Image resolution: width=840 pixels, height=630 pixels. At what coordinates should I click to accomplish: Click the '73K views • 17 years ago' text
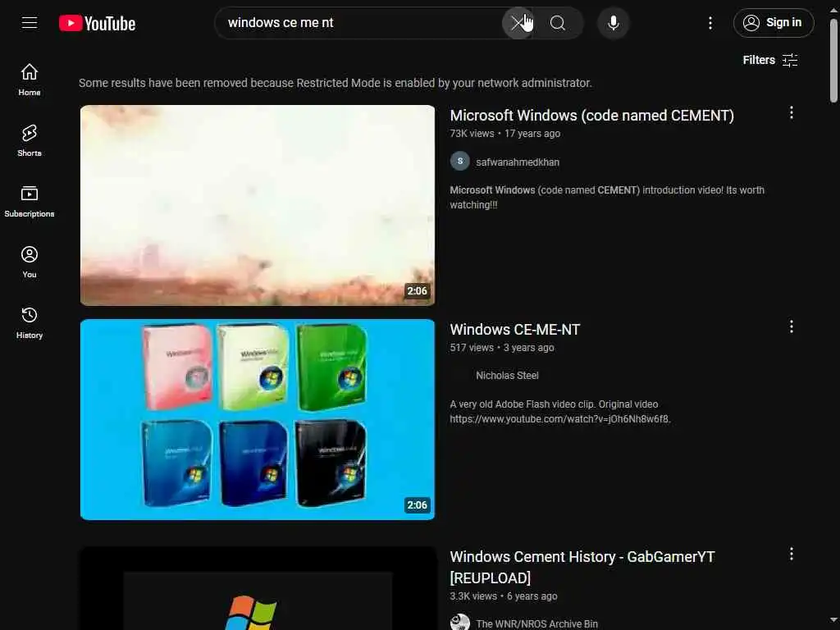coord(505,134)
